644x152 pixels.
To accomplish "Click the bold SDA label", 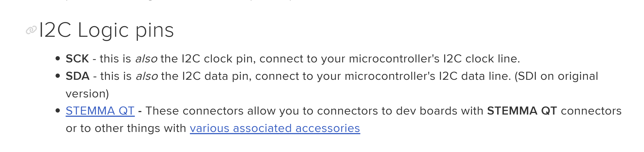I will [x=77, y=76].
